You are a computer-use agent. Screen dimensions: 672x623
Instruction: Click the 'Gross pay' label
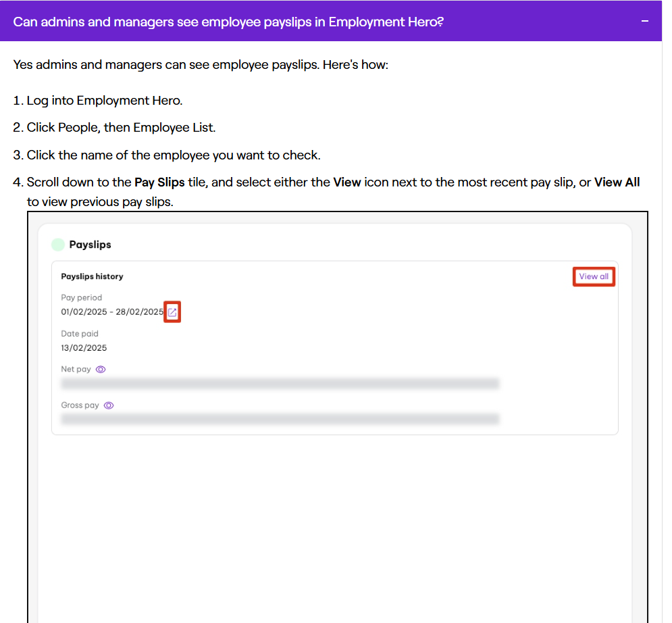click(x=80, y=405)
